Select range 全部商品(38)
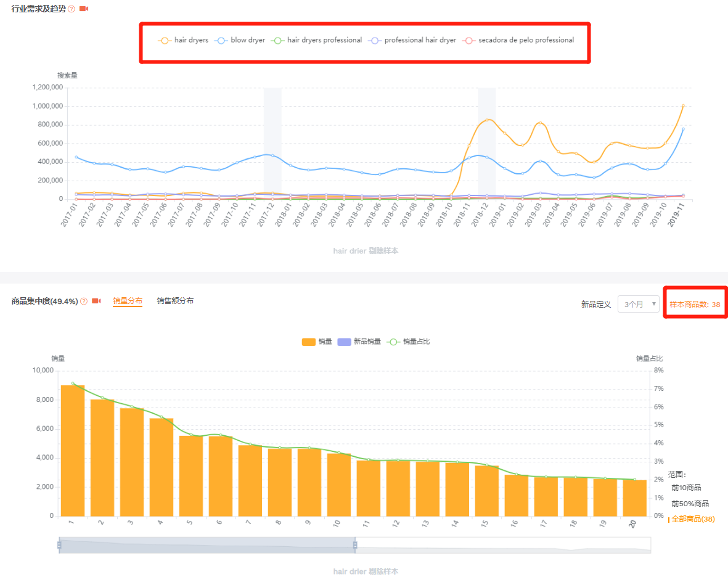The image size is (728, 582). click(x=693, y=519)
